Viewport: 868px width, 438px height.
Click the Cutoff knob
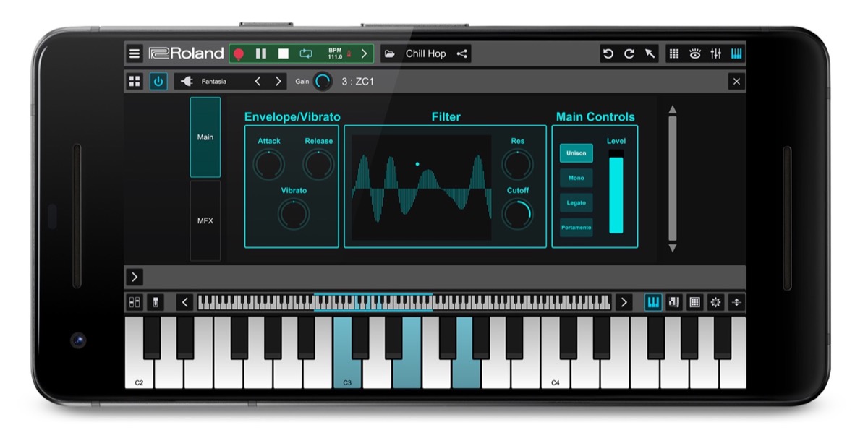pos(517,214)
